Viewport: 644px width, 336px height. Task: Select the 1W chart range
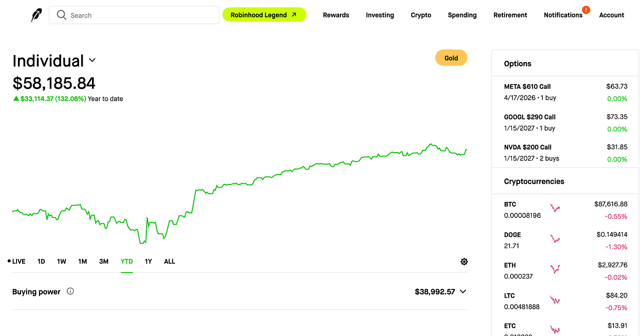point(62,262)
